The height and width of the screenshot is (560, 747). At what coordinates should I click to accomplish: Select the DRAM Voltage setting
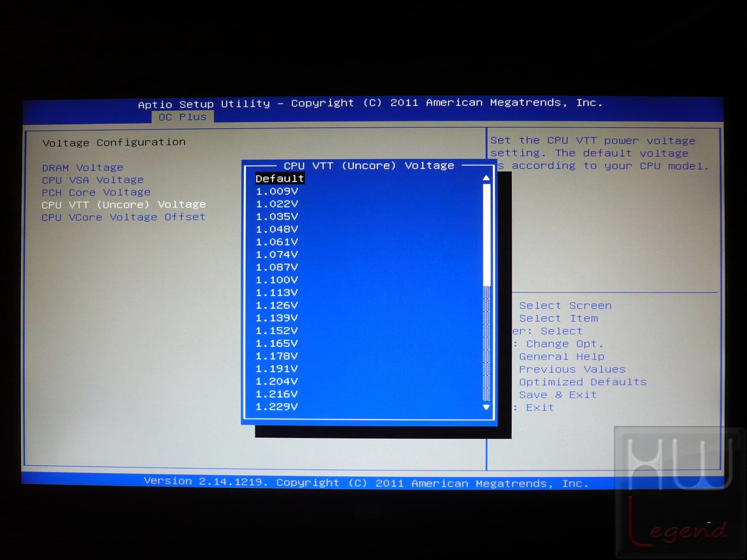82,168
